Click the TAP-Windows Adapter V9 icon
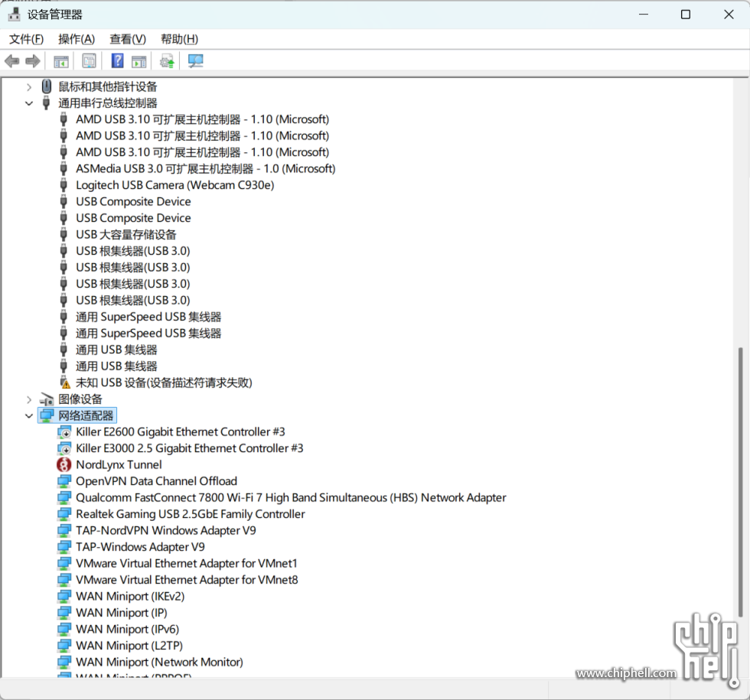The width and height of the screenshot is (750, 700). [64, 546]
